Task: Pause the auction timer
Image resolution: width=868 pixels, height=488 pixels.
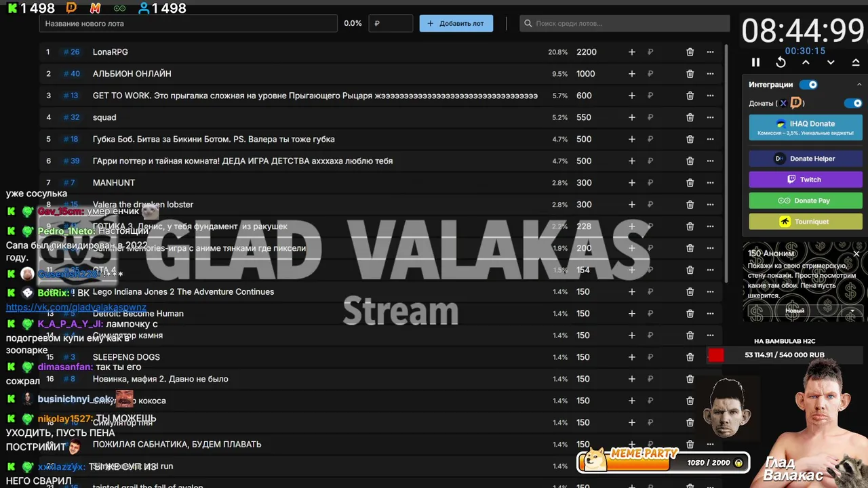Action: pos(755,62)
